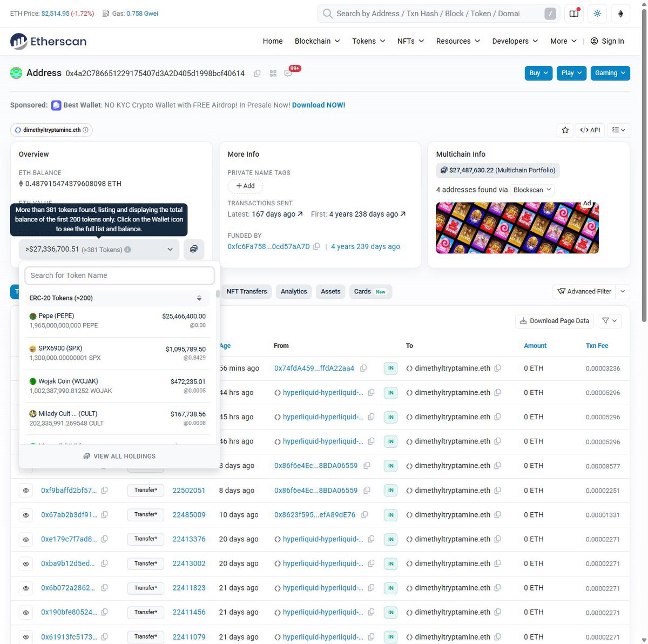Click the Download NOW! sponsored link

319,105
